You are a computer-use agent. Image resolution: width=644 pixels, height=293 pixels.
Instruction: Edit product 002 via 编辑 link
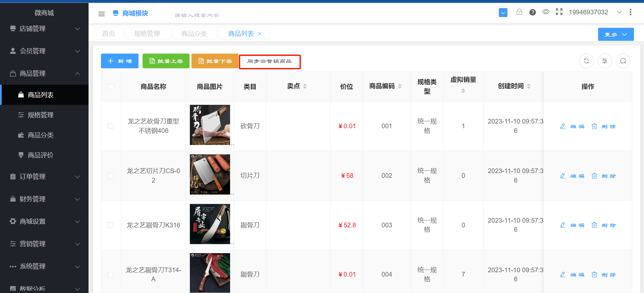(x=573, y=176)
